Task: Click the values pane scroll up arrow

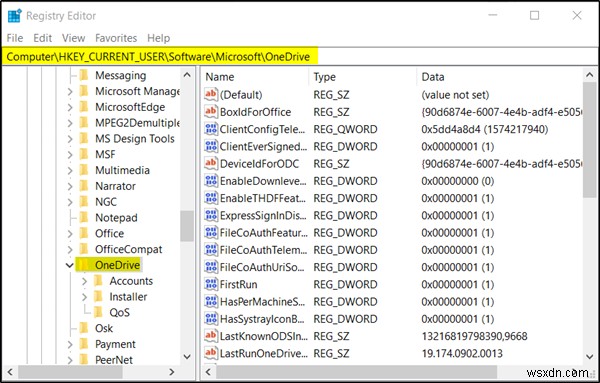Action: point(590,75)
